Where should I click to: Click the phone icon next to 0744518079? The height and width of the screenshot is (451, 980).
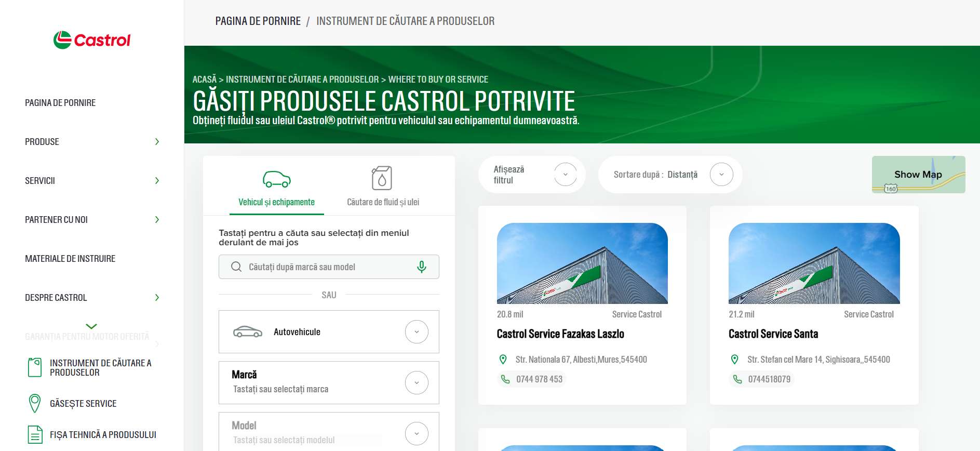(737, 379)
